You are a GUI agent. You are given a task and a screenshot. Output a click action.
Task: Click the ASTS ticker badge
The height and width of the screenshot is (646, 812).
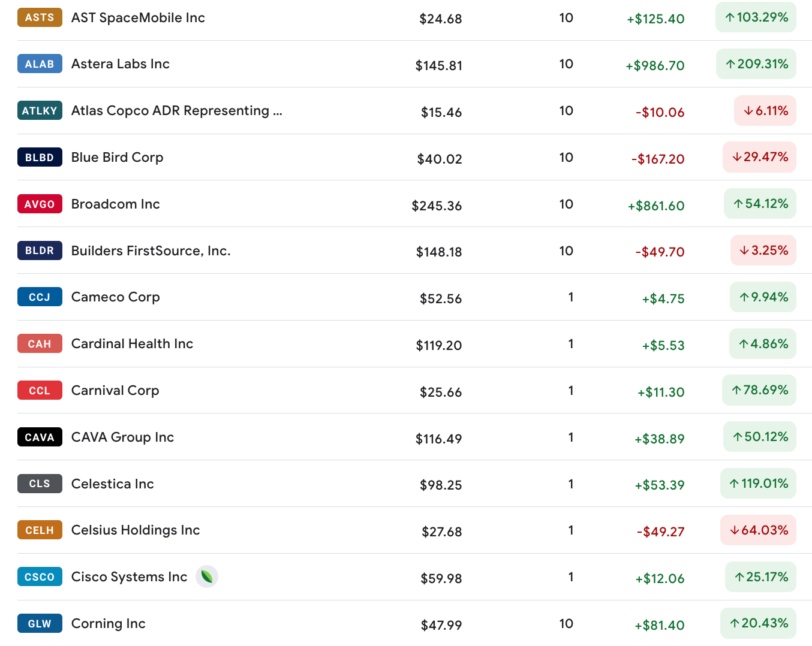click(40, 17)
